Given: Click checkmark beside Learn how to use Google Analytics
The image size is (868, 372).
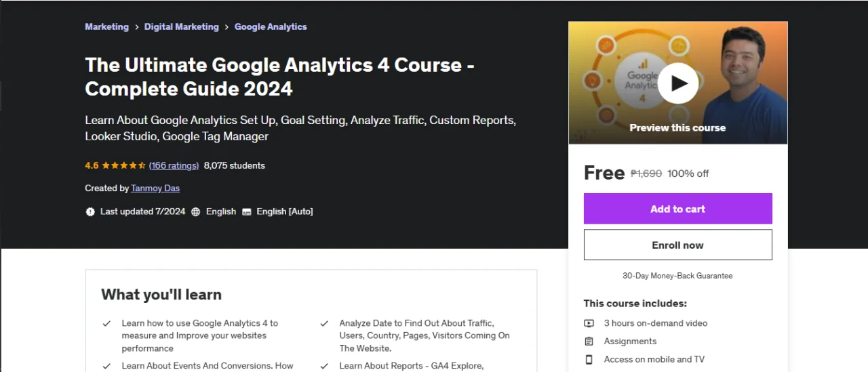Looking at the screenshot, I should [x=106, y=324].
